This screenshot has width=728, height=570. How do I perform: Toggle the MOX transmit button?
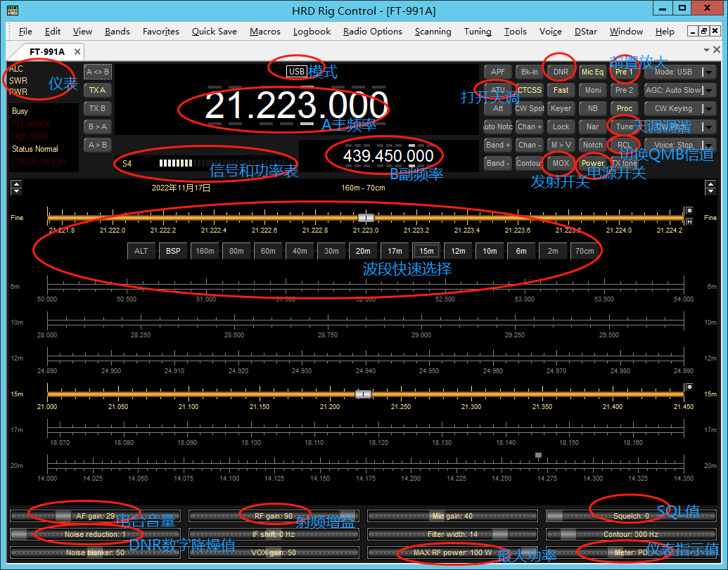point(561,163)
